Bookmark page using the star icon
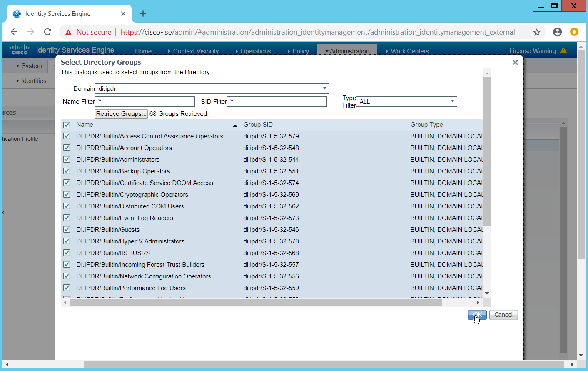The width and height of the screenshot is (588, 371). click(537, 32)
